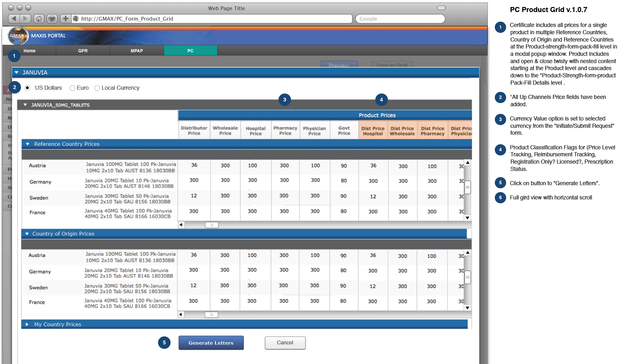The height and width of the screenshot is (364, 622).
Task: Click Germany row in Country of Origin Prices
Action: (x=243, y=272)
